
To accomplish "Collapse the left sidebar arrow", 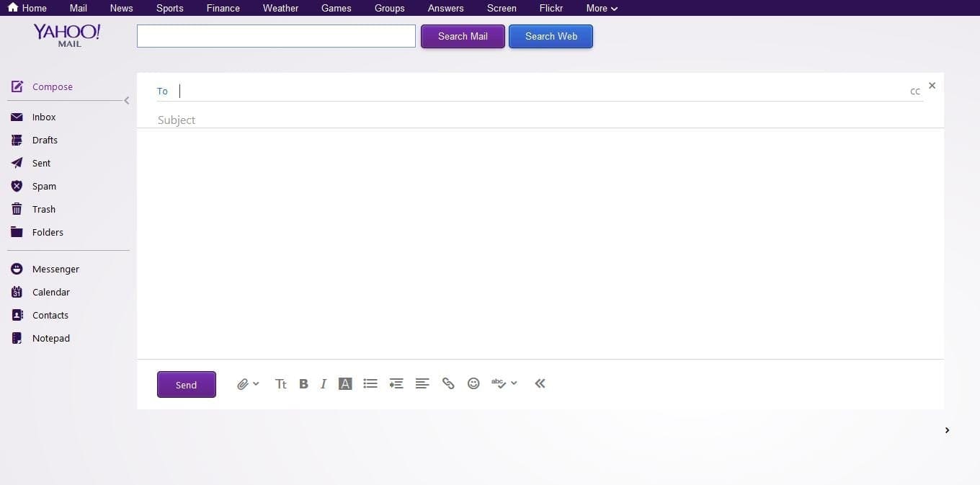I will pos(127,101).
